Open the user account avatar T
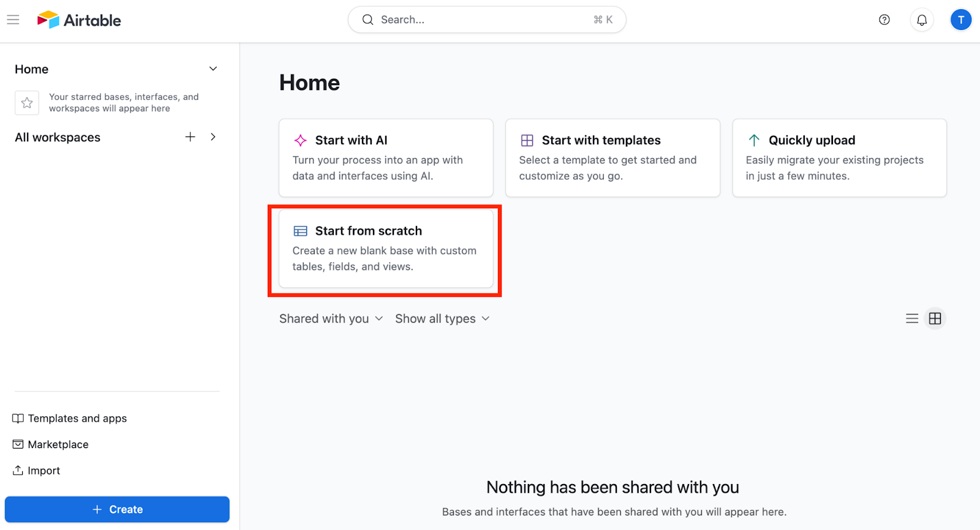 960,20
